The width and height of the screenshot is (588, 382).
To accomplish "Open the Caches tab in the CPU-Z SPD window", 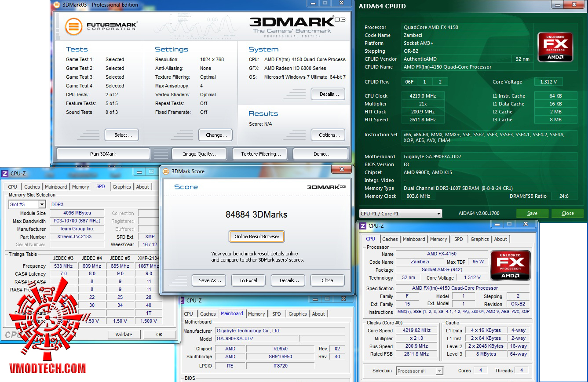I will point(32,187).
